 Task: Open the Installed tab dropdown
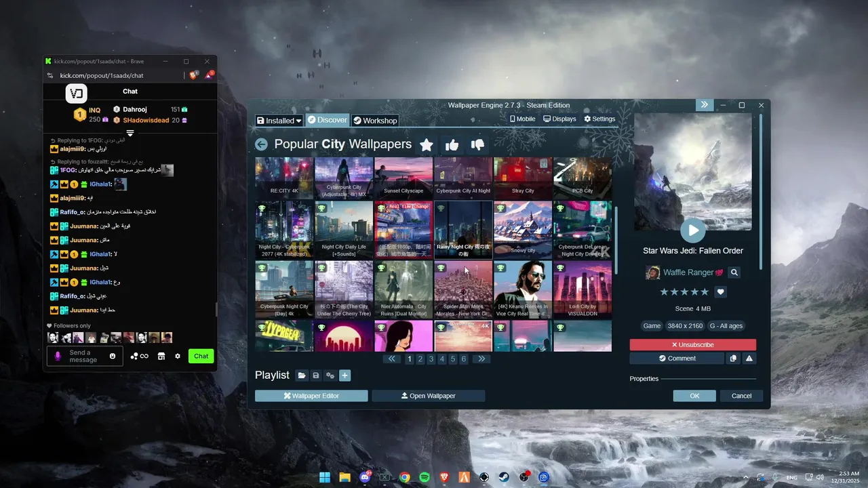[279, 121]
